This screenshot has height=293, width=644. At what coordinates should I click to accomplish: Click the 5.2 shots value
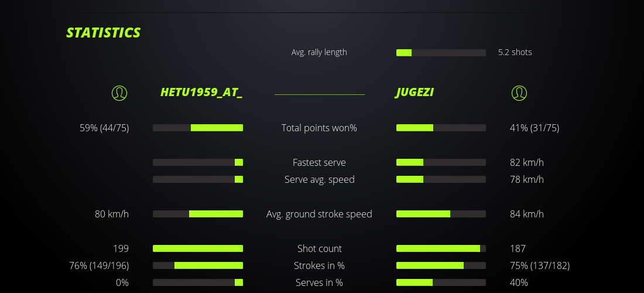(x=515, y=52)
